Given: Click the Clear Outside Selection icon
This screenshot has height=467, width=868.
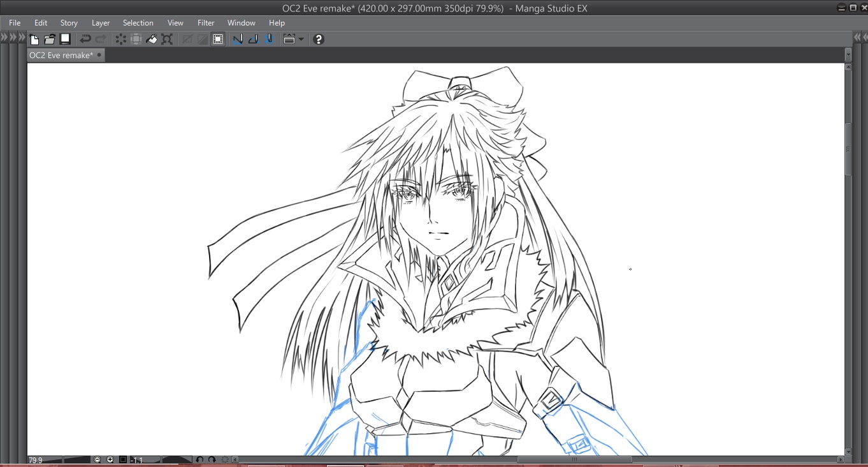Looking at the screenshot, I should coord(136,40).
